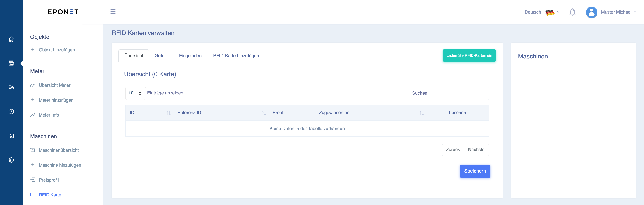Click 'Keine Daten in der Tabelle vorhanden' text
This screenshot has height=205, width=644.
(307, 129)
